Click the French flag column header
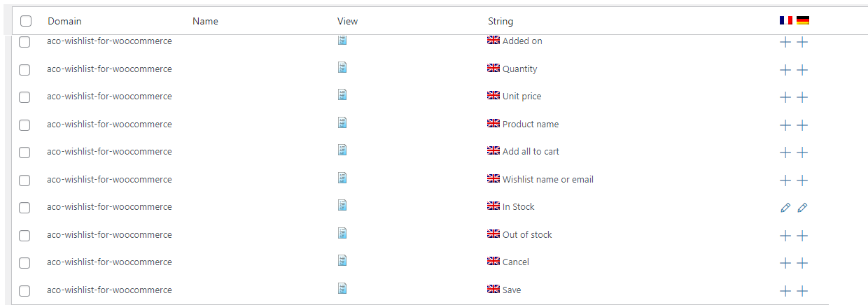This screenshot has width=868, height=305. pyautogui.click(x=786, y=20)
